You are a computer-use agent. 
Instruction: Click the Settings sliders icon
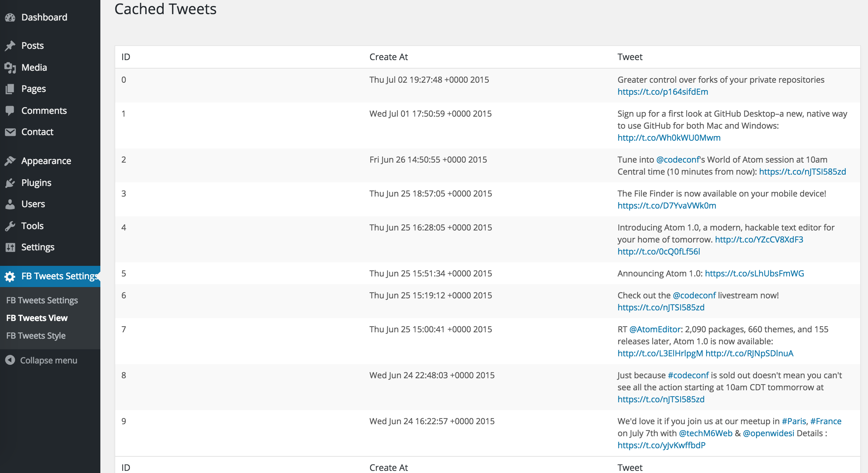[10, 247]
